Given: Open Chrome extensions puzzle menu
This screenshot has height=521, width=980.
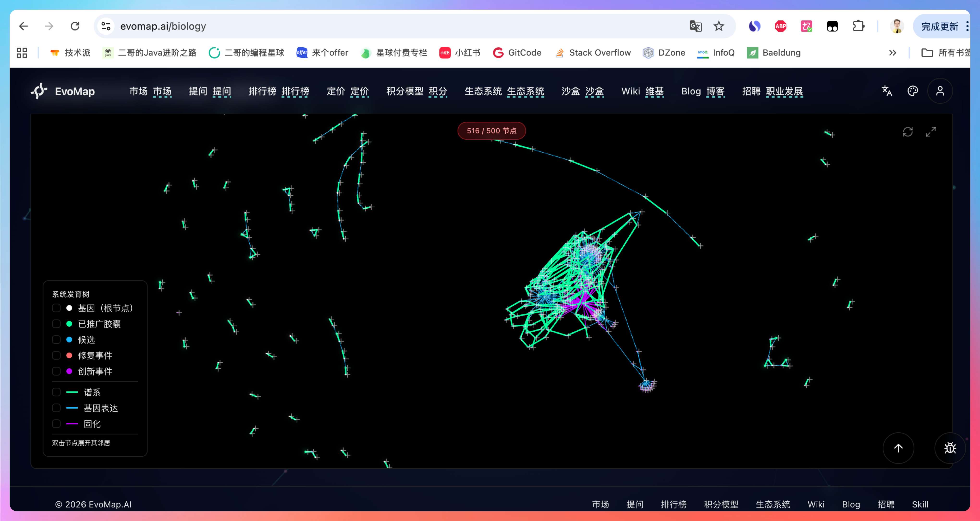Looking at the screenshot, I should pyautogui.click(x=858, y=26).
